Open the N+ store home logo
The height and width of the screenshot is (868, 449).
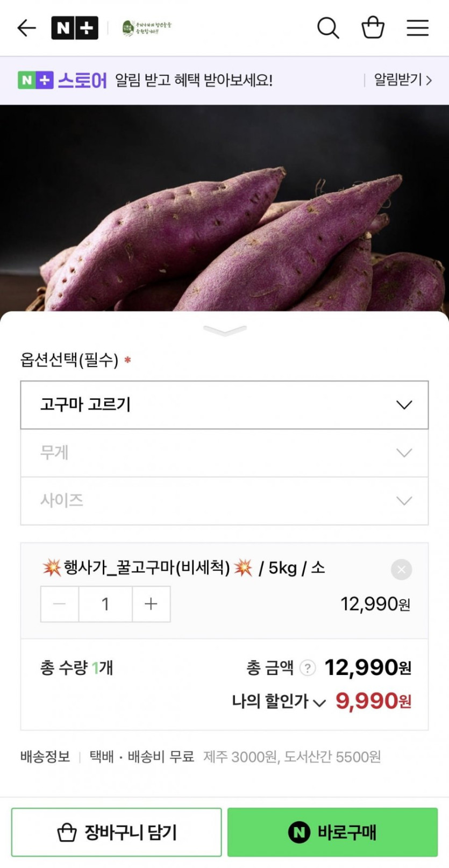75,28
